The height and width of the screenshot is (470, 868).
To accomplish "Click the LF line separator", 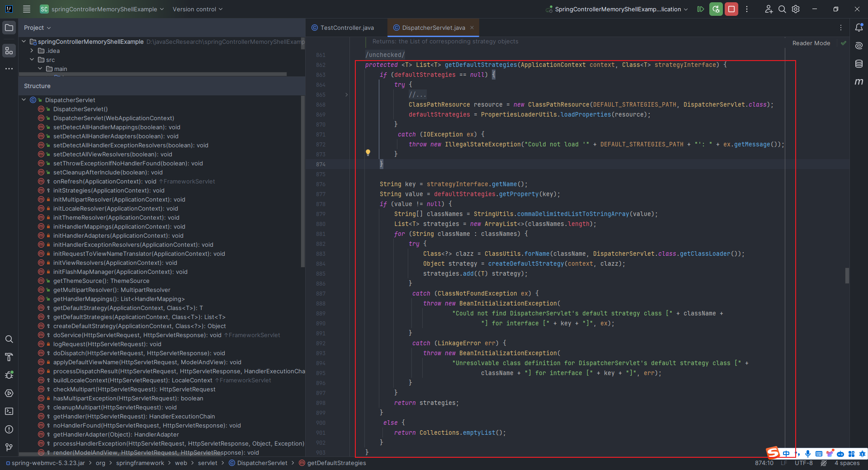I will 784,463.
